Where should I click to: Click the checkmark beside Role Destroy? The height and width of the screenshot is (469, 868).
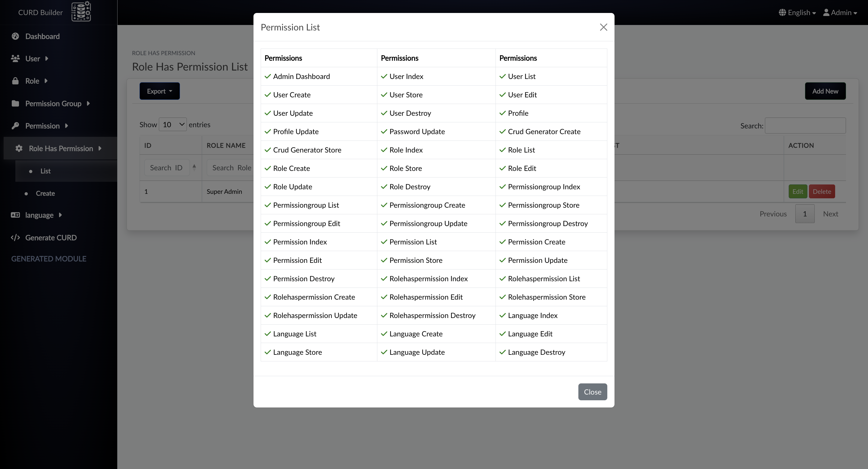pyautogui.click(x=384, y=187)
